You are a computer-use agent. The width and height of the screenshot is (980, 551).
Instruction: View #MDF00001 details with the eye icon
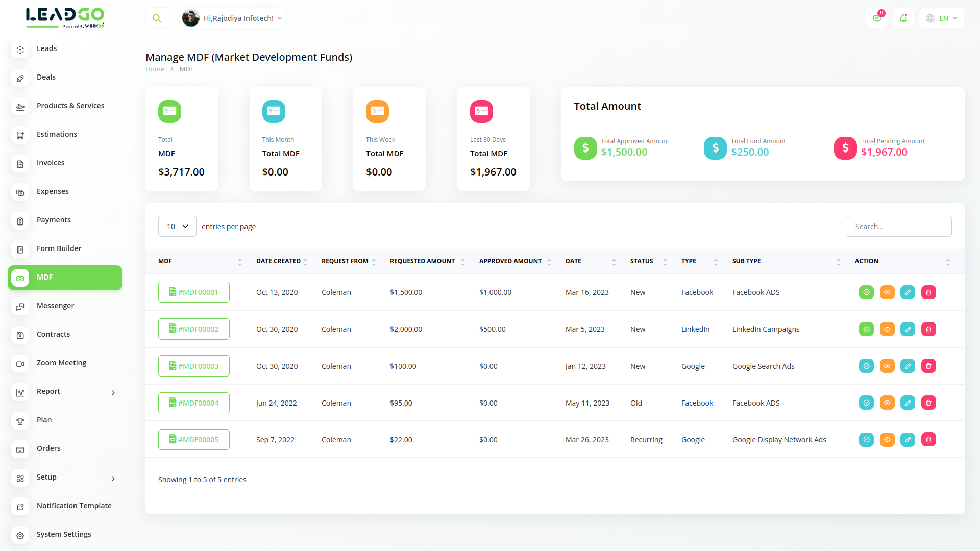point(887,292)
